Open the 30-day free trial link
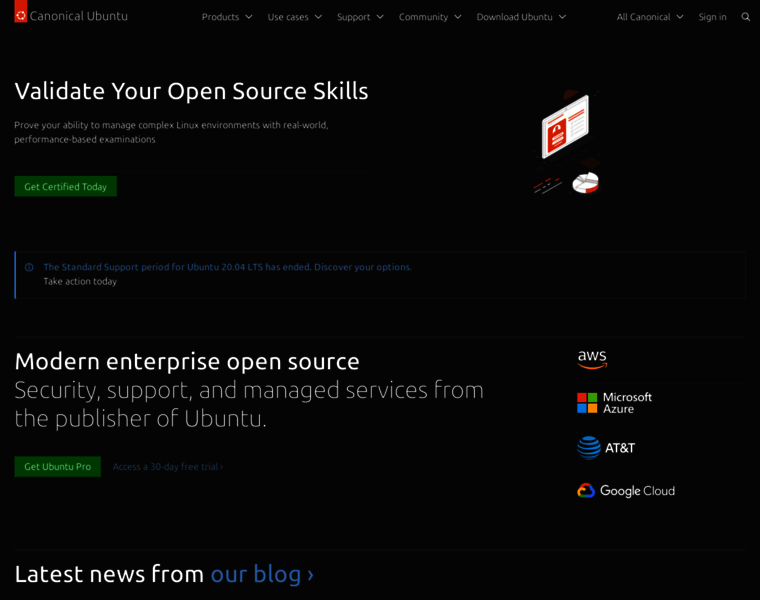 click(x=167, y=467)
